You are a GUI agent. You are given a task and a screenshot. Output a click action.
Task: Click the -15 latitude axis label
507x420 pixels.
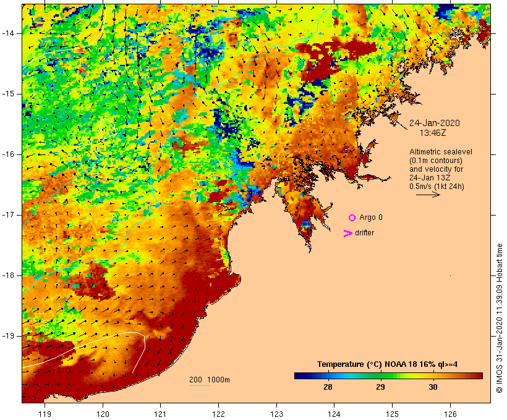click(x=7, y=94)
